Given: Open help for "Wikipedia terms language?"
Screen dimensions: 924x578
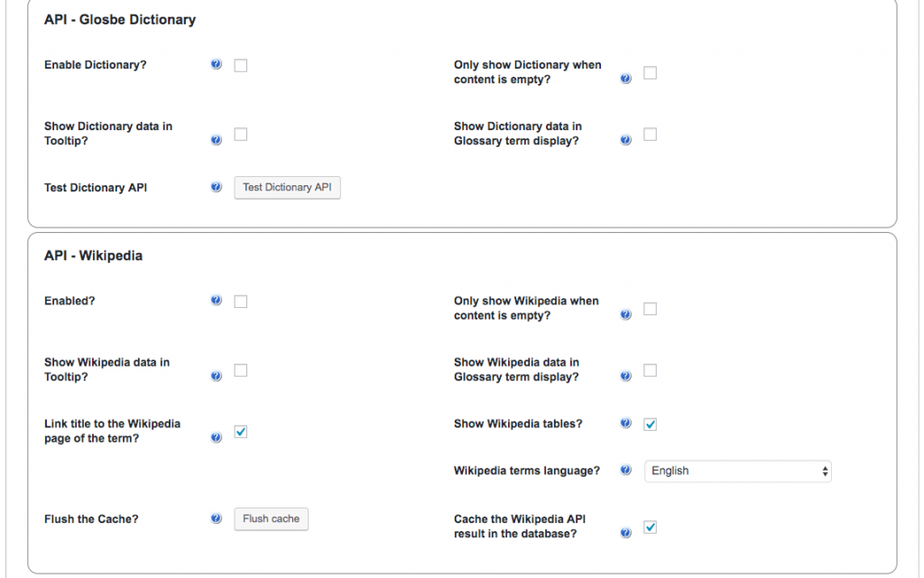Looking at the screenshot, I should coord(625,470).
